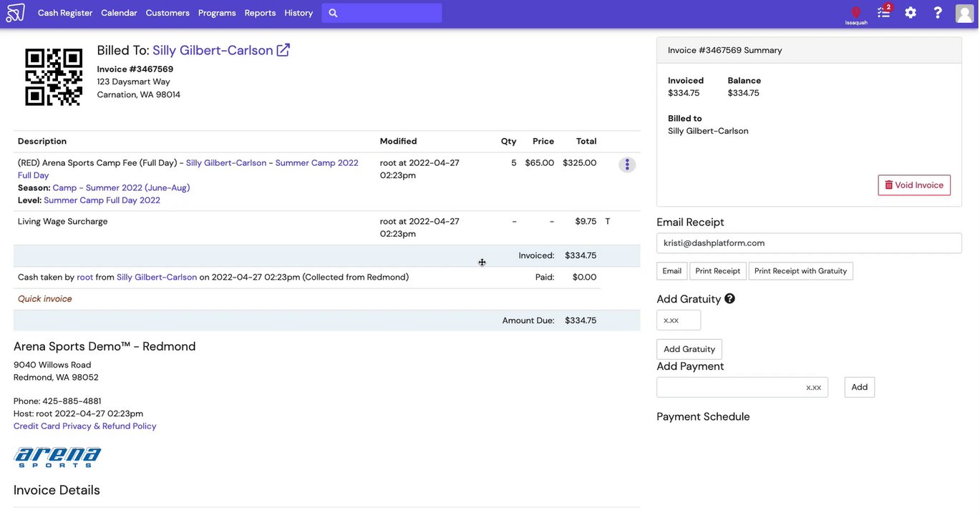Click the $9.75 surcharge total

click(586, 222)
